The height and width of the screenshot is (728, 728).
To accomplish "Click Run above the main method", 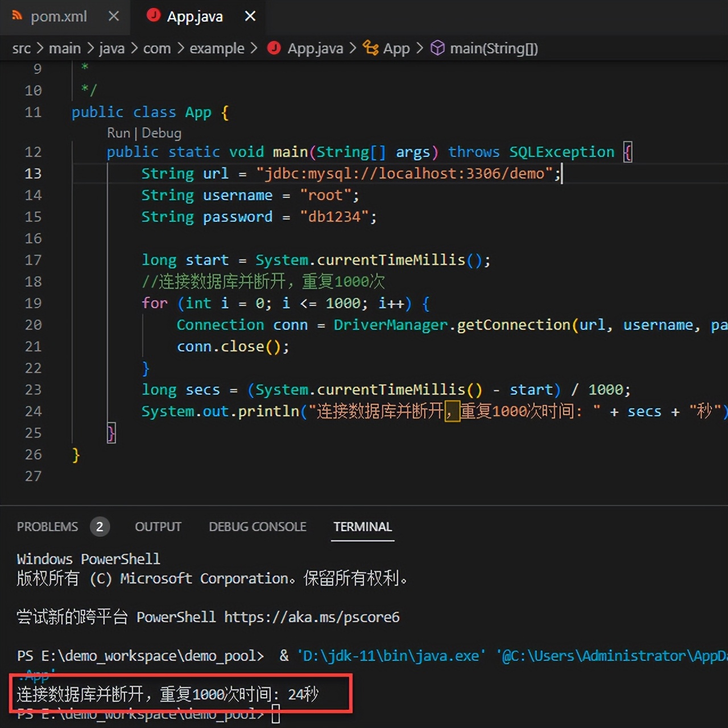I will (x=118, y=133).
